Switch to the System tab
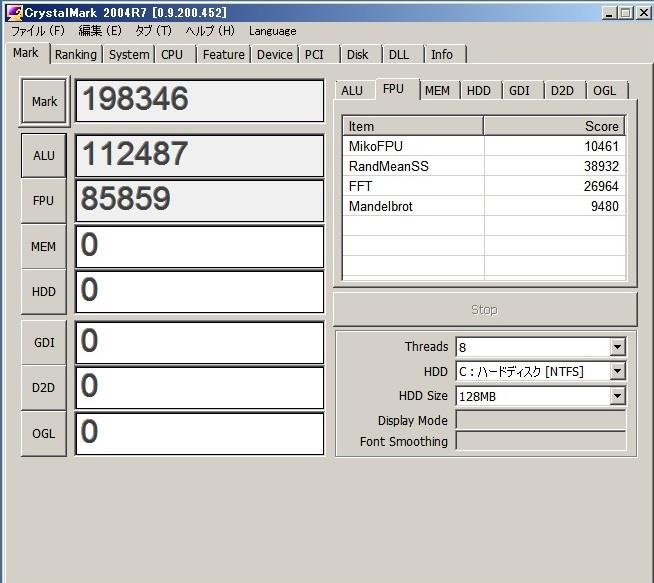This screenshot has width=654, height=583. 129,55
